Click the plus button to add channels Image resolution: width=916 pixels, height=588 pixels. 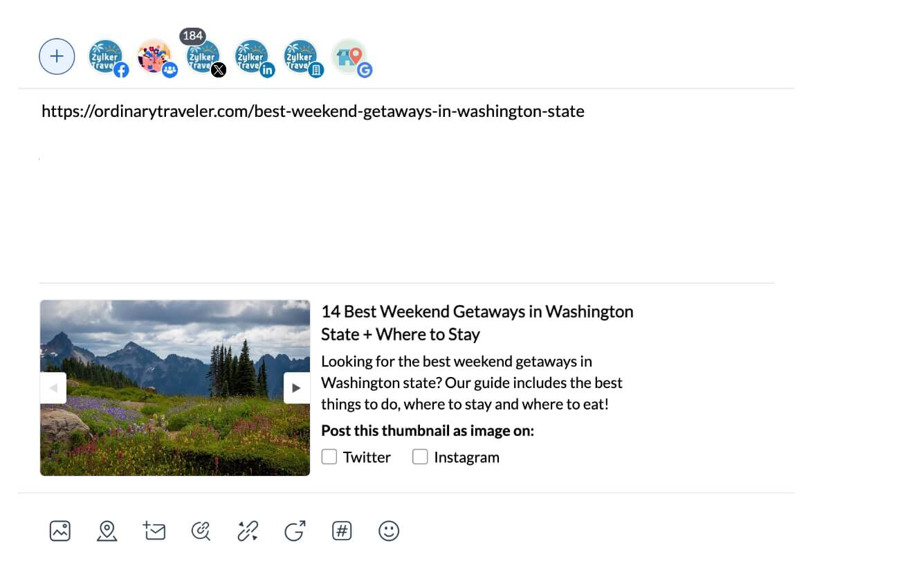(57, 57)
